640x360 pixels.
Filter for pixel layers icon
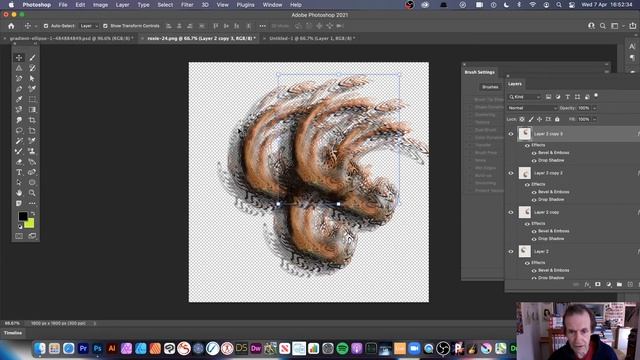(548, 97)
